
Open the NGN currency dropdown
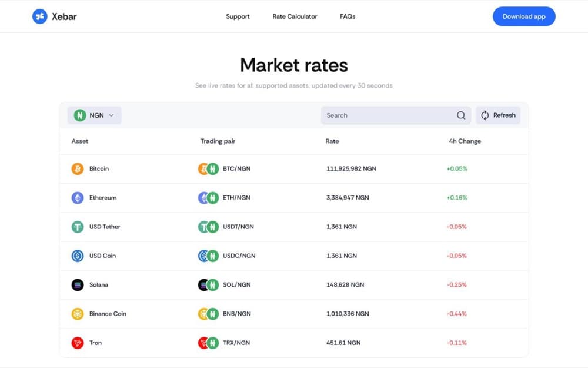[x=95, y=115]
